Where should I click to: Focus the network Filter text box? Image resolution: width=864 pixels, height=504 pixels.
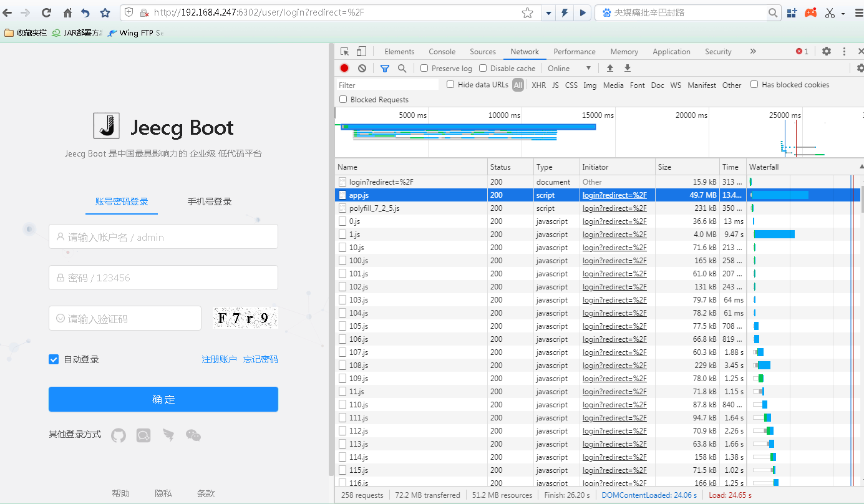[x=388, y=85]
